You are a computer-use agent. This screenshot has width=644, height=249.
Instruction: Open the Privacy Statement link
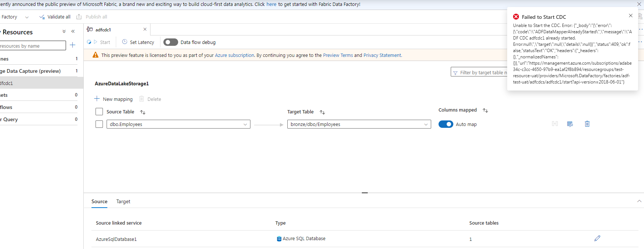[382, 55]
